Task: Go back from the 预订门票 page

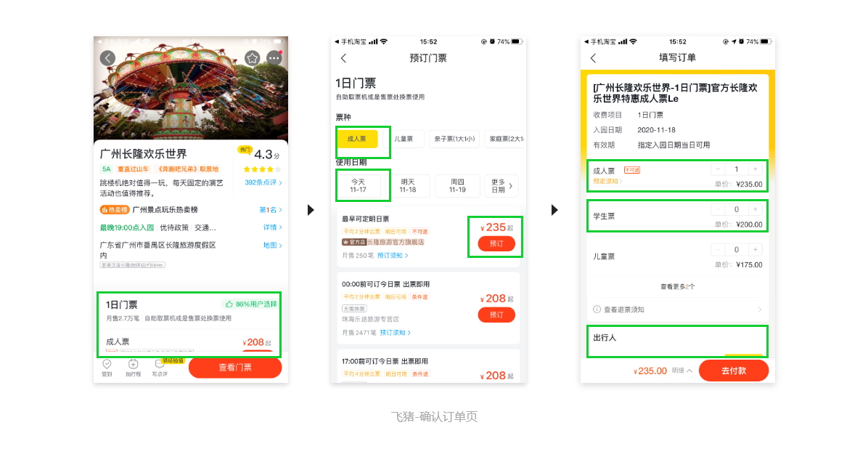Action: tap(344, 58)
